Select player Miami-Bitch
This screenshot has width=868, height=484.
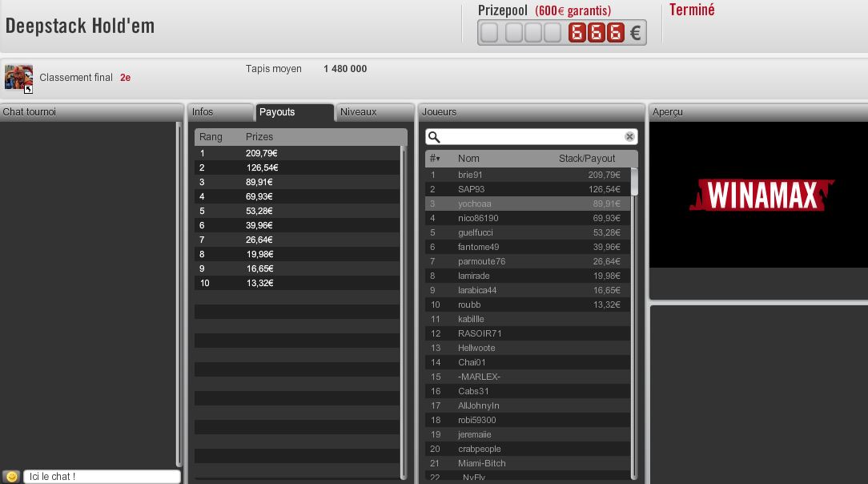click(x=528, y=463)
